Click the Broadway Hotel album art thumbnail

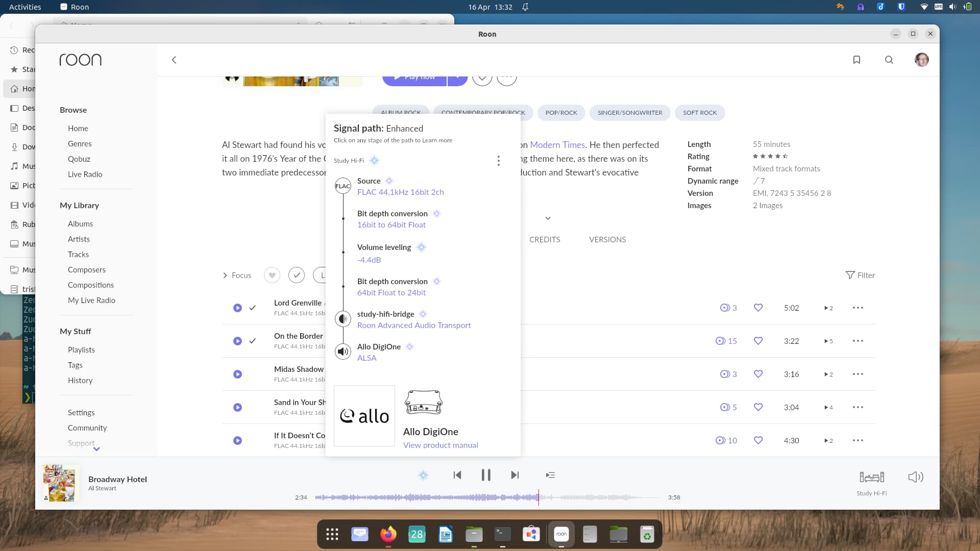tap(61, 483)
